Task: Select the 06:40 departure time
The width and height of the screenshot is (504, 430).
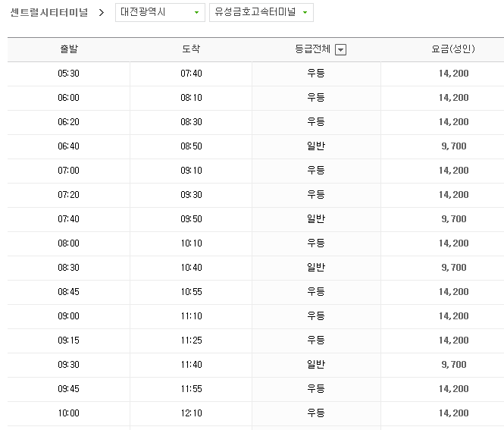Action: tap(68, 146)
